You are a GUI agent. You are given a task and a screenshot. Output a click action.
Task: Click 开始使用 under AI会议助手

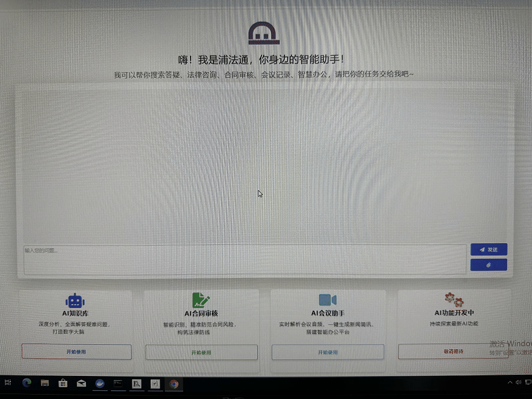(x=328, y=352)
